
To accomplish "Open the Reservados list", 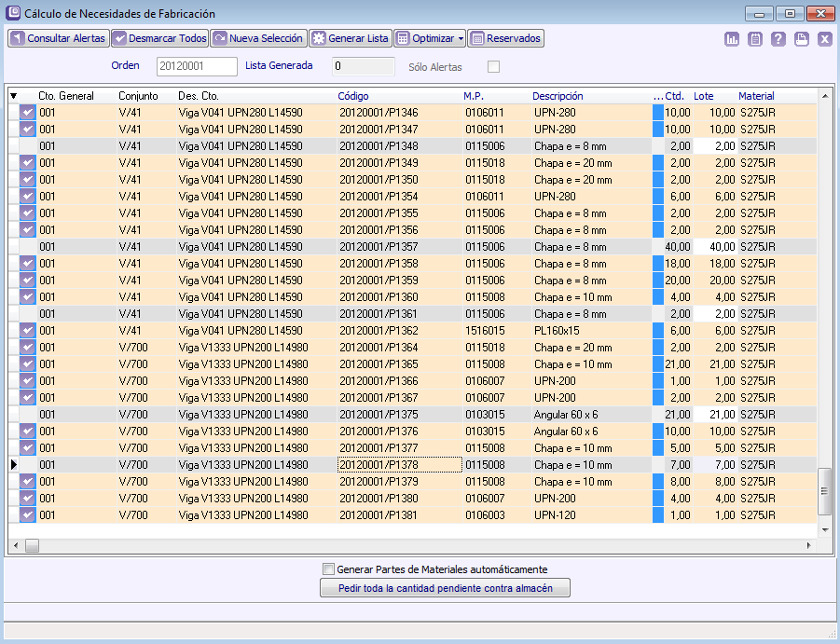I will (505, 38).
